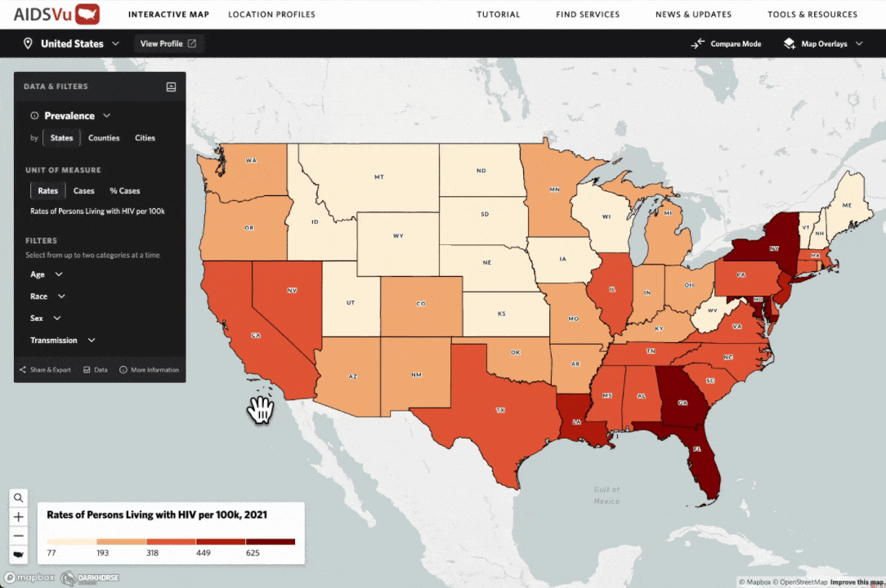Click the Share & Export link
This screenshot has height=588, width=886.
pos(45,370)
